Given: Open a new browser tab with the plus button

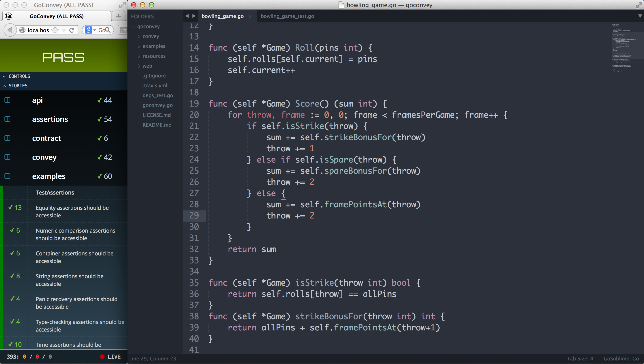Looking at the screenshot, I should pyautogui.click(x=118, y=16).
